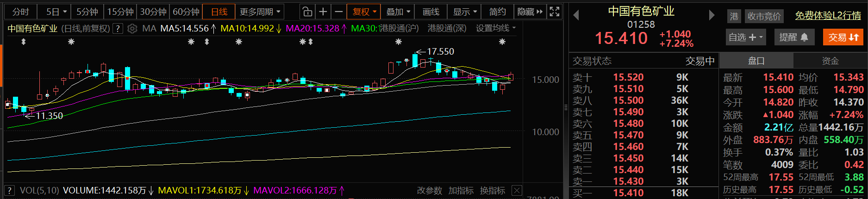Click event marker above 17.550 high
This screenshot has height=199, width=868.
click(x=398, y=42)
